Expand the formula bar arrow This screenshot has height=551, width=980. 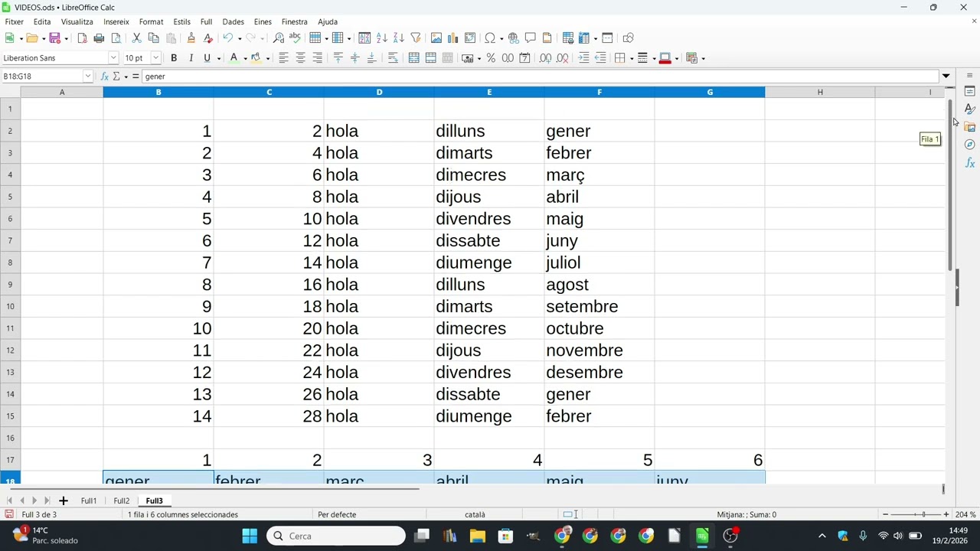(946, 77)
